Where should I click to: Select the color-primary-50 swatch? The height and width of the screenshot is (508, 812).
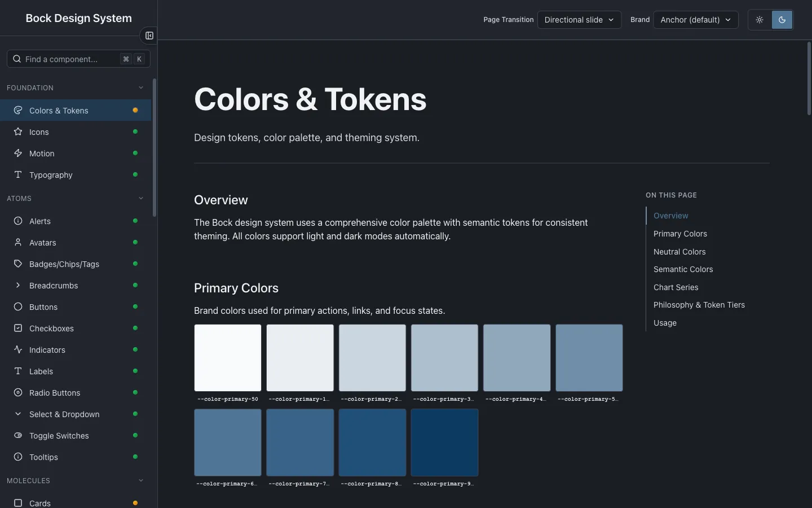pyautogui.click(x=228, y=358)
